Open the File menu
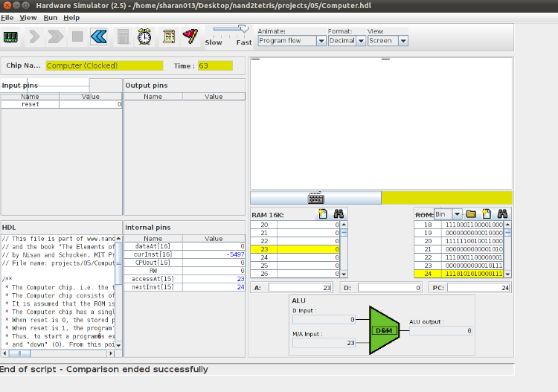The height and width of the screenshot is (392, 558). (x=7, y=17)
